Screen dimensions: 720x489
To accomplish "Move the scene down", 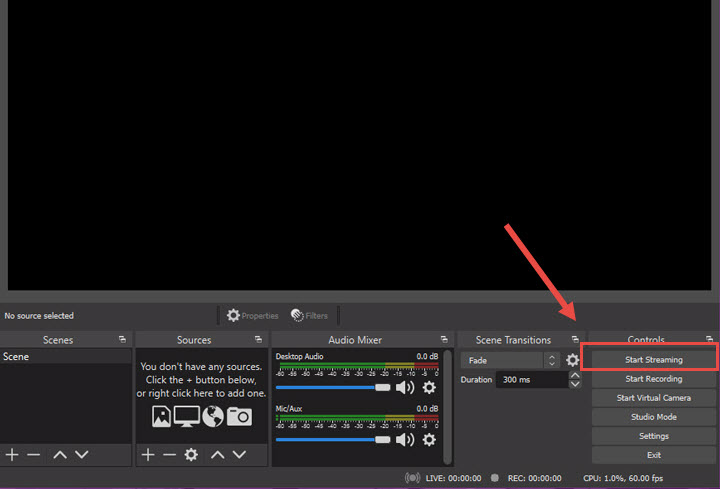I will [82, 455].
